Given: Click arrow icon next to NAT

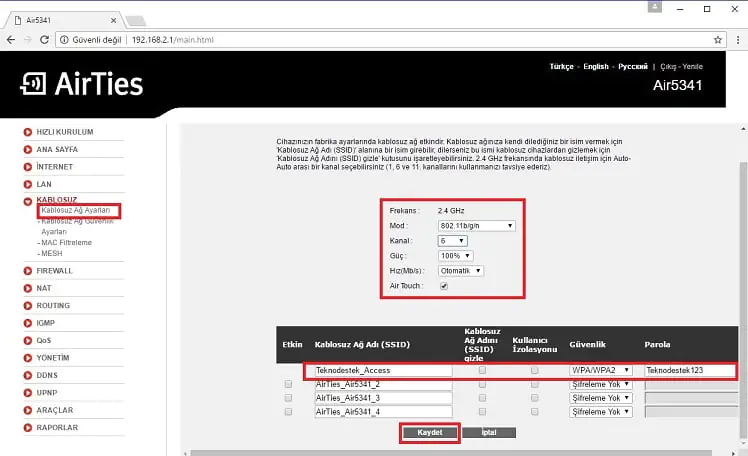Looking at the screenshot, I should pyautogui.click(x=28, y=288).
